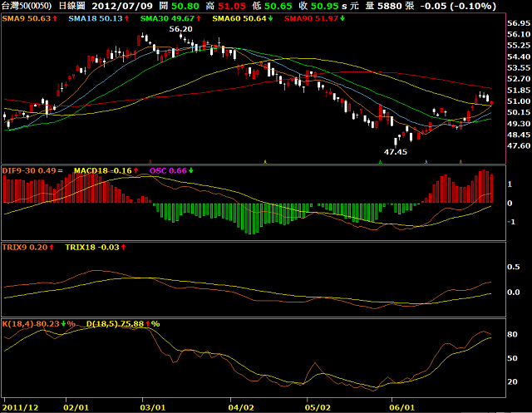Viewport: 532px width, 413px height.
Task: Click the red triangle marker below the price chart
Action: pyautogui.click(x=150, y=162)
